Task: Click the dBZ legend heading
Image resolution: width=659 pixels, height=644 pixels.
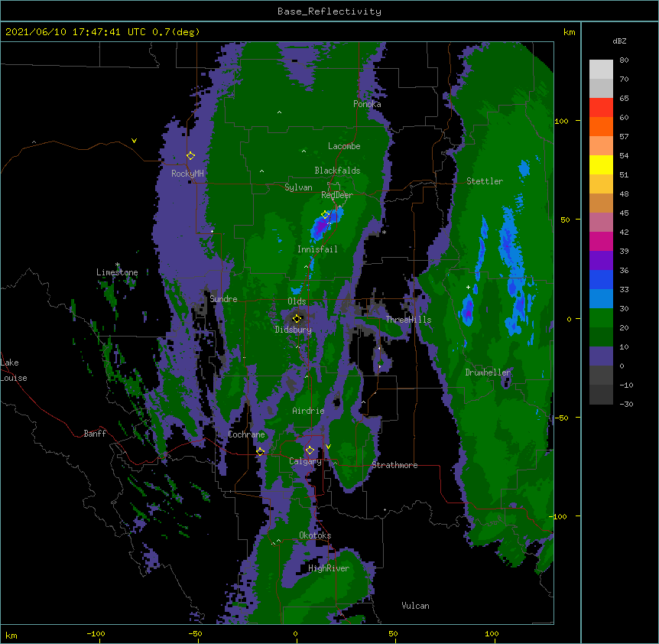Action: click(619, 41)
